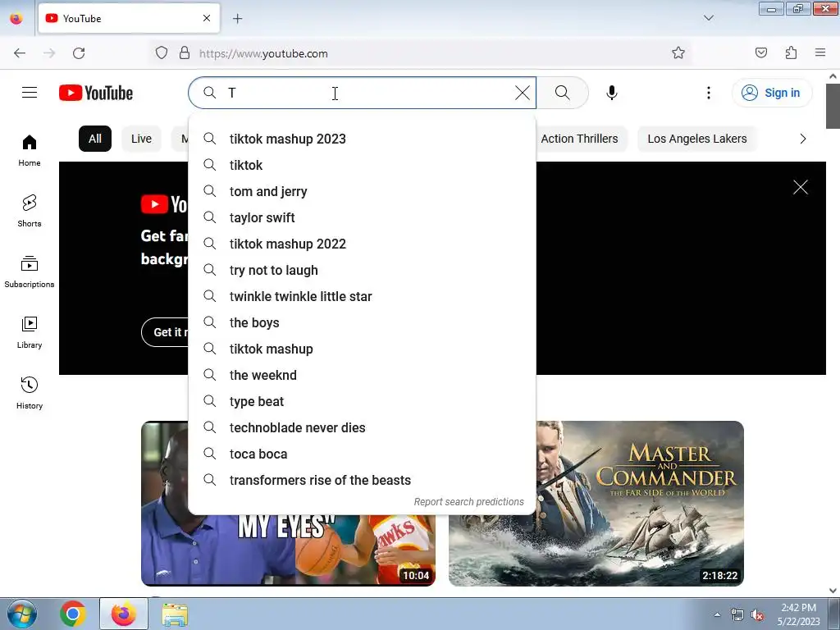Select the Live filter chip
Viewport: 840px width, 630px height.
point(141,139)
